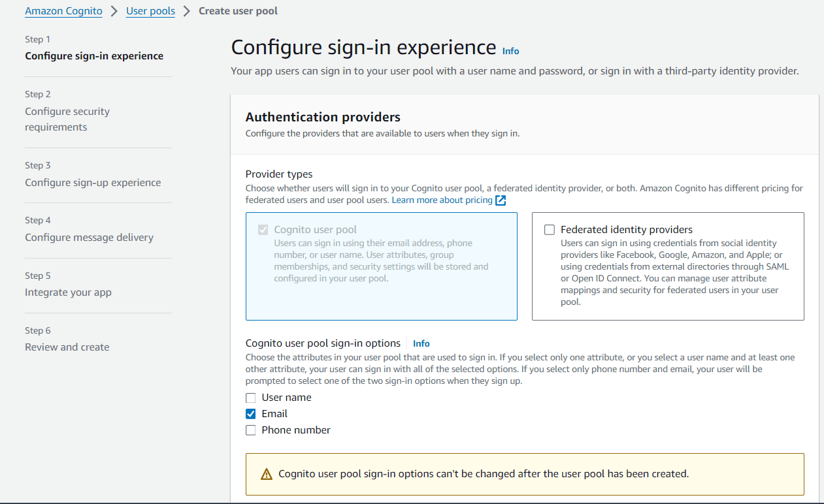Open Info link beside page heading

point(510,51)
